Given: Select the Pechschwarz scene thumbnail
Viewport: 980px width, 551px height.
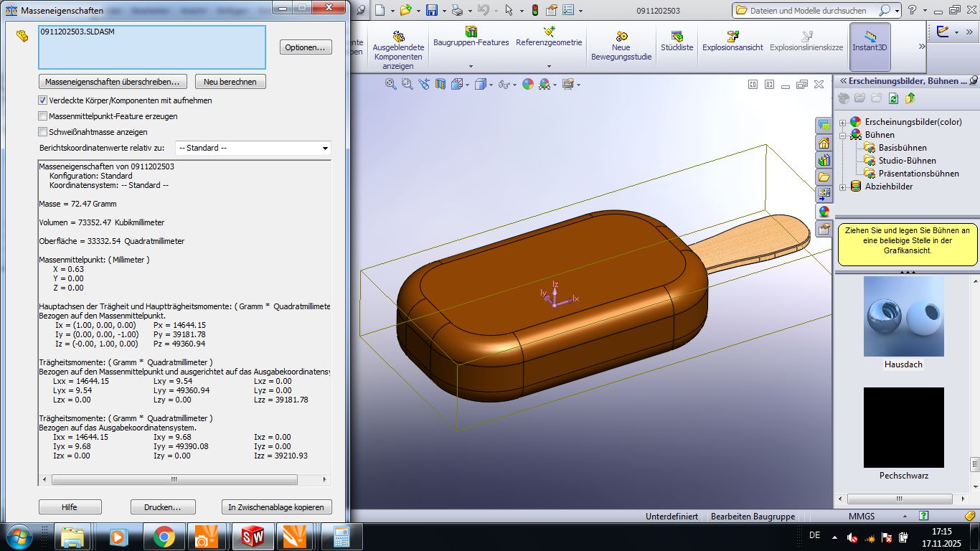Looking at the screenshot, I should (903, 428).
